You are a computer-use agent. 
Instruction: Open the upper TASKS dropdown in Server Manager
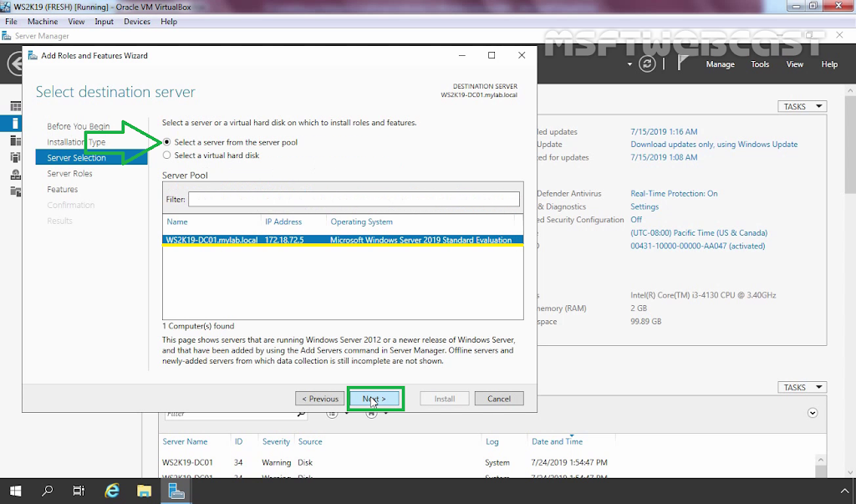tap(802, 106)
